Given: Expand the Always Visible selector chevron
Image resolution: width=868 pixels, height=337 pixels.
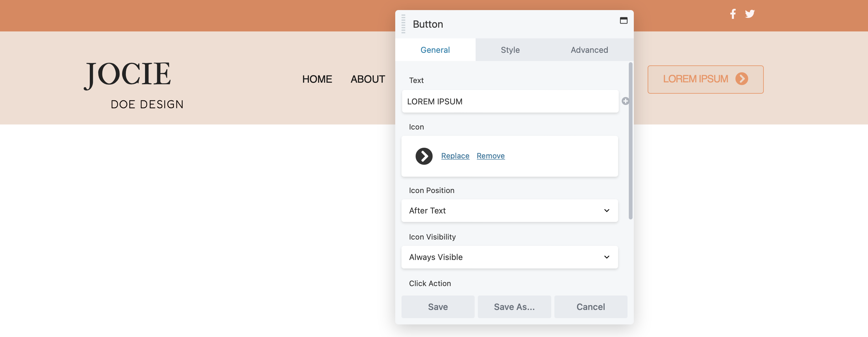Looking at the screenshot, I should pos(607,257).
